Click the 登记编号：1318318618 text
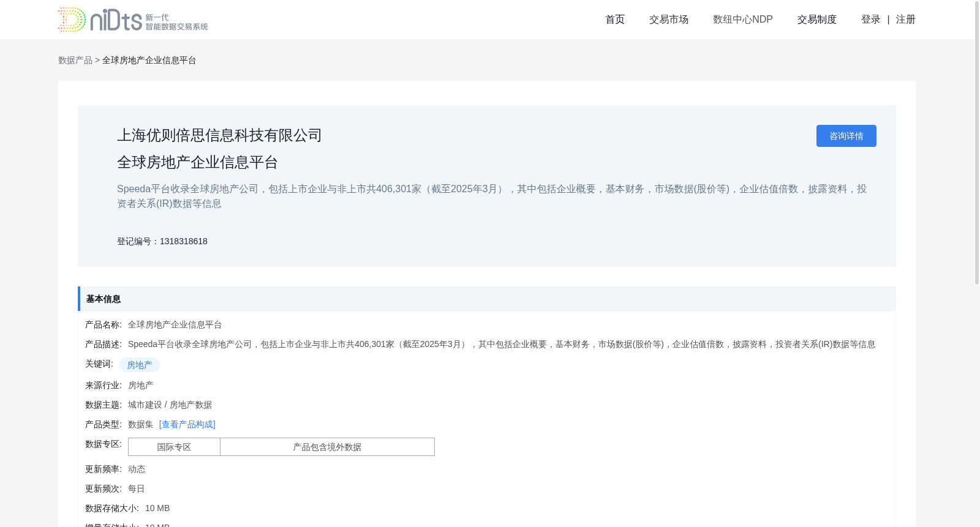This screenshot has width=980, height=527. pyautogui.click(x=162, y=241)
